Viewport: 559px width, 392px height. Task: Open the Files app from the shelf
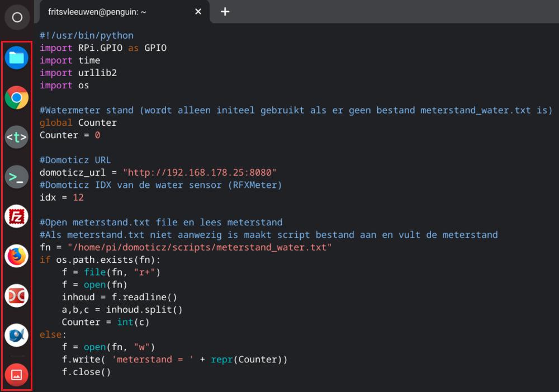17,58
